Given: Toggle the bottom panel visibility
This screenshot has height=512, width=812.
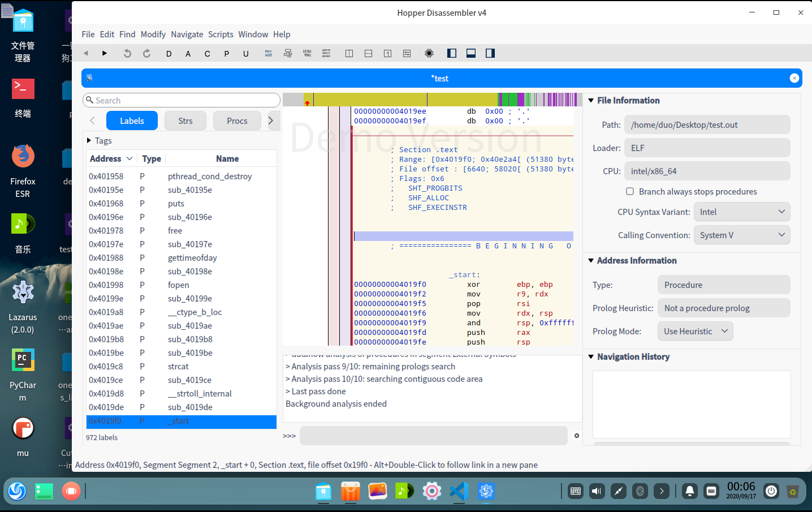Looking at the screenshot, I should point(471,53).
